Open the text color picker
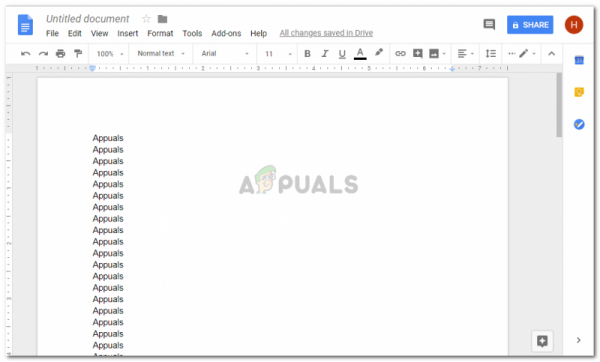Viewport: 600px width, 362px height. tap(360, 54)
